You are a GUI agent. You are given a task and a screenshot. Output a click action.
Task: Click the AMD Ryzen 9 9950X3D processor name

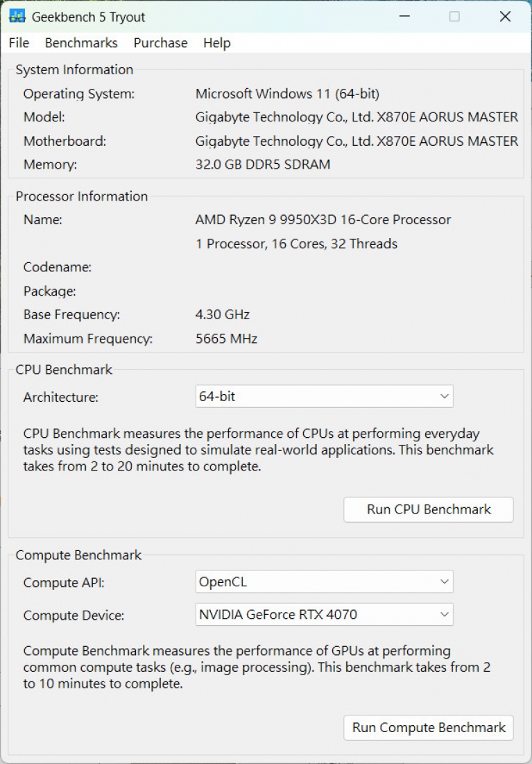(323, 220)
